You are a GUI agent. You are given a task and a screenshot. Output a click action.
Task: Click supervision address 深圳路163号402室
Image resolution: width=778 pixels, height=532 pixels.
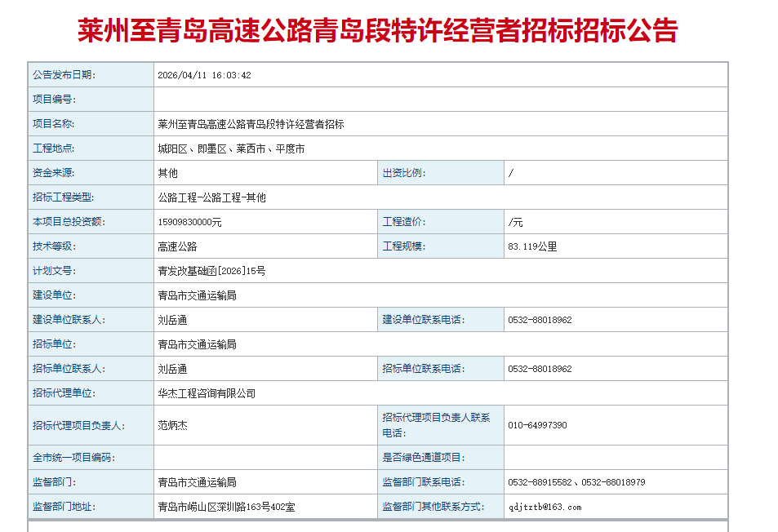226,507
